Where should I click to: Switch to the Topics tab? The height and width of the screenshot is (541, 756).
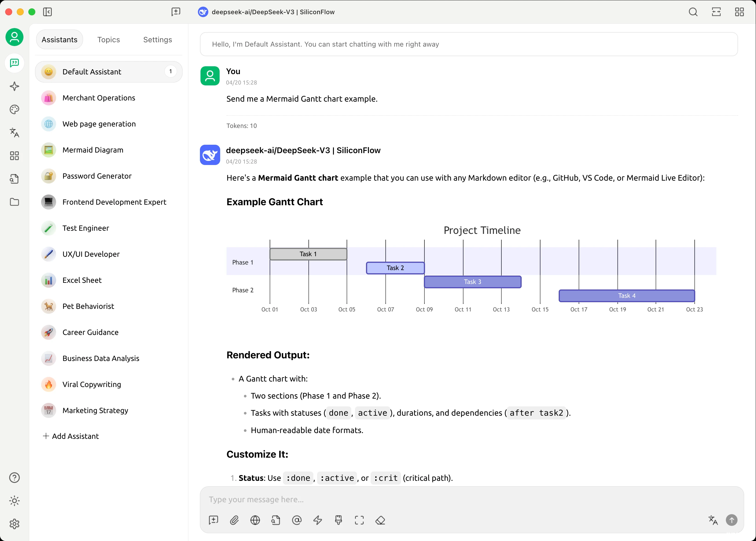[108, 40]
